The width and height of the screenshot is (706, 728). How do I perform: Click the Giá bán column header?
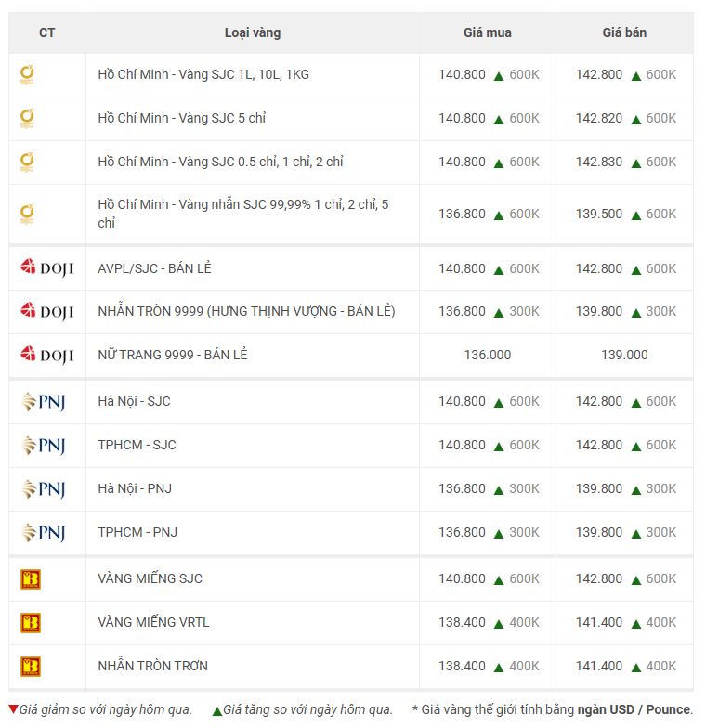tap(624, 32)
